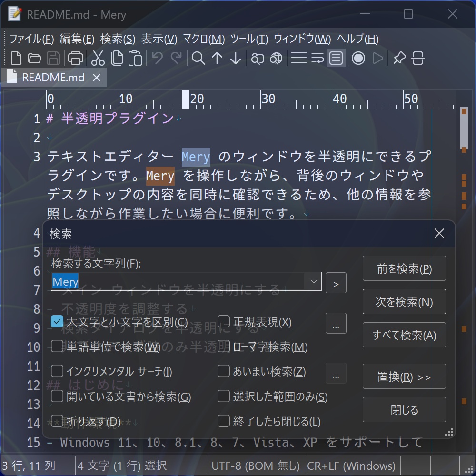Open the ... options beside 正規表現
The image size is (476, 476).
[x=336, y=323]
